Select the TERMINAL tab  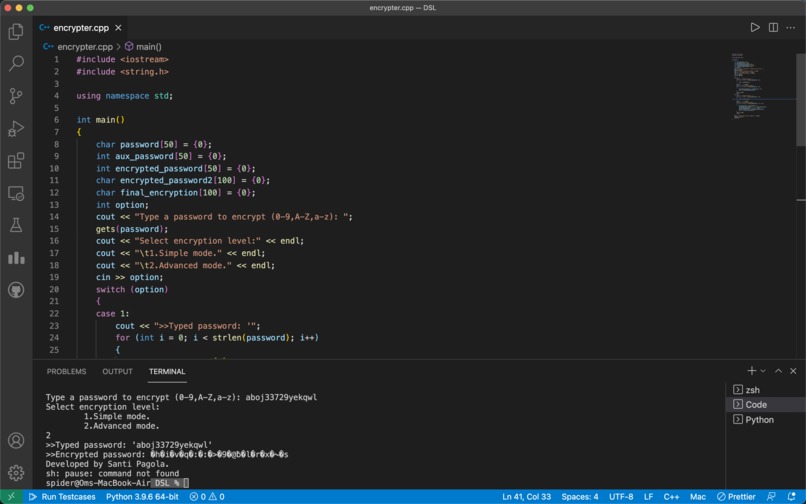(x=167, y=371)
